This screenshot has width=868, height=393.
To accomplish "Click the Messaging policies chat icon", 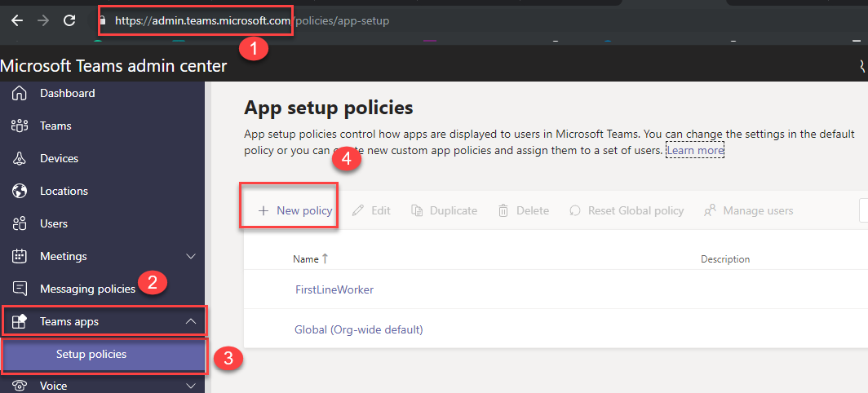I will pyautogui.click(x=20, y=289).
